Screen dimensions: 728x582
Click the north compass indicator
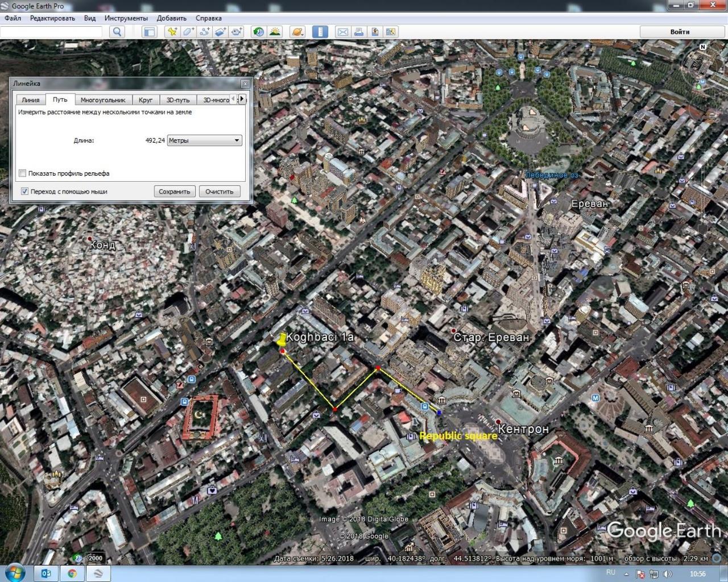click(x=703, y=47)
